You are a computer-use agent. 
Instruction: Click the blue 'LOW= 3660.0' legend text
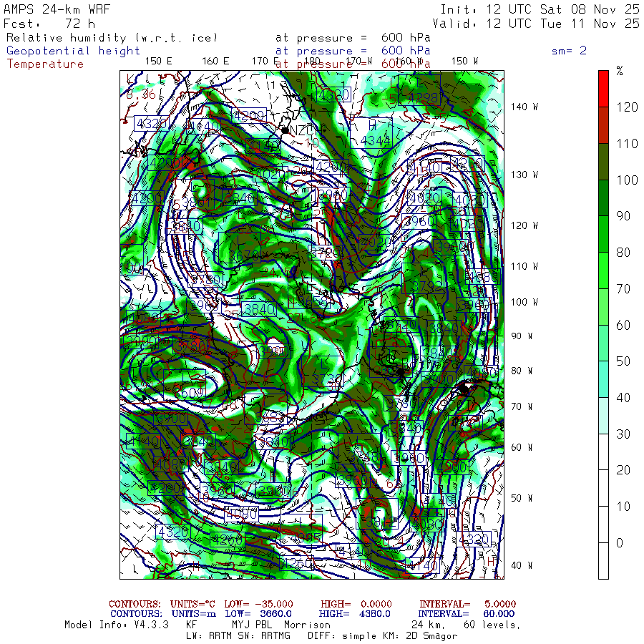[x=258, y=614]
